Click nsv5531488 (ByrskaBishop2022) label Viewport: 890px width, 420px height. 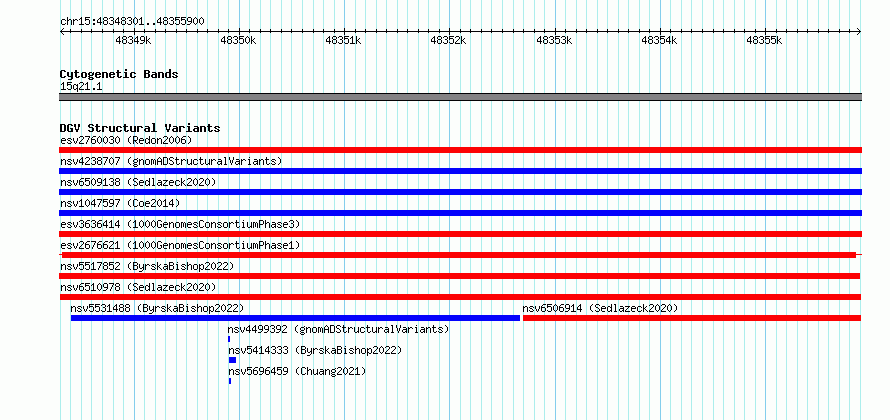(157, 308)
